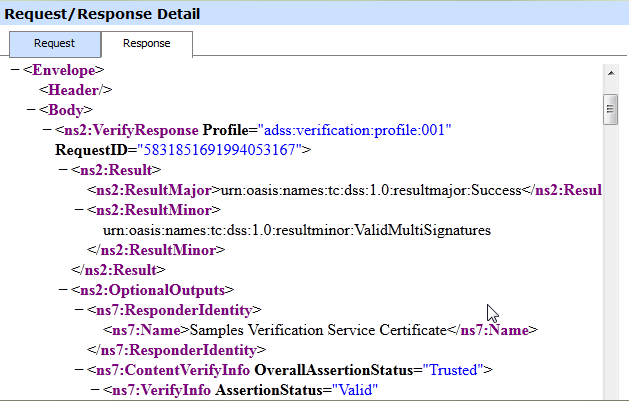This screenshot has height=401, width=629.
Task: Click the vertical scrollbar thumb
Action: 609,108
